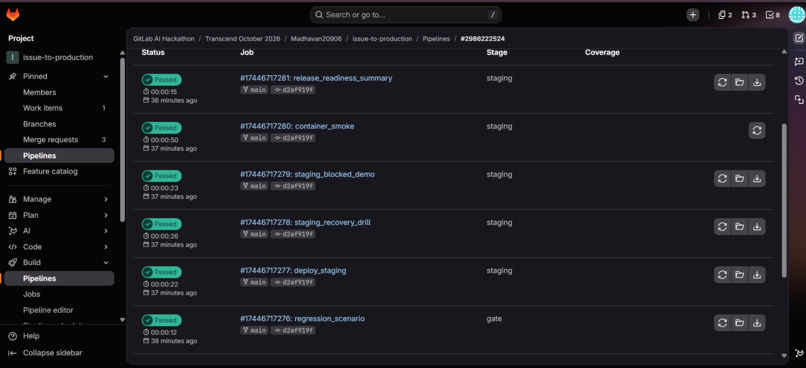The width and height of the screenshot is (806, 368).
Task: Retry the deploy_staging job
Action: pyautogui.click(x=722, y=275)
